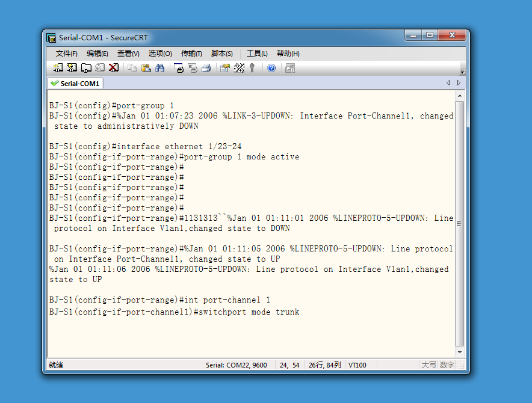The width and height of the screenshot is (532, 403).
Task: Open the 脚本(S) menu
Action: tap(222, 54)
